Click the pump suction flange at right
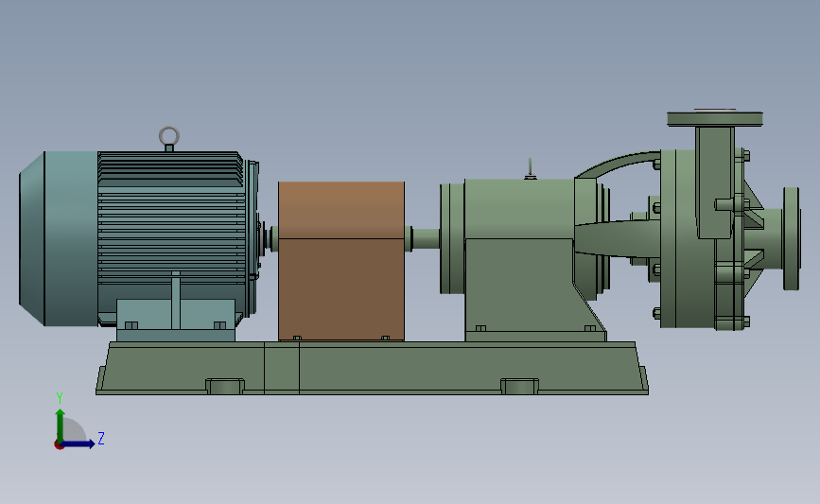820x504 pixels. [792, 238]
